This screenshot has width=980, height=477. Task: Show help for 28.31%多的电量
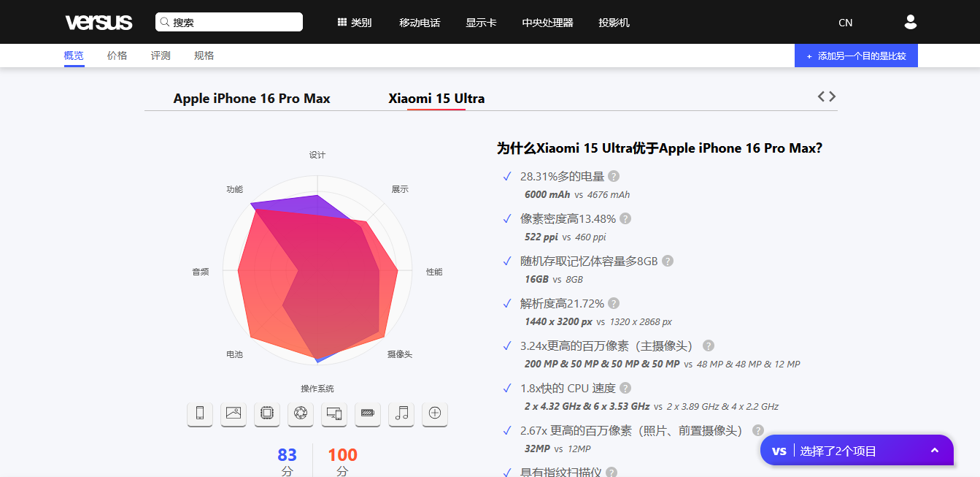614,176
